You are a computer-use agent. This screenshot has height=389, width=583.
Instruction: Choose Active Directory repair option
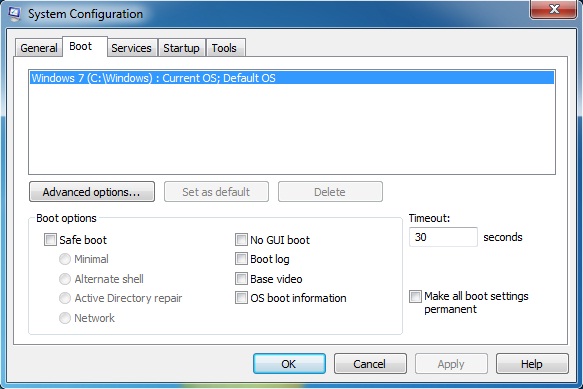[x=65, y=298]
